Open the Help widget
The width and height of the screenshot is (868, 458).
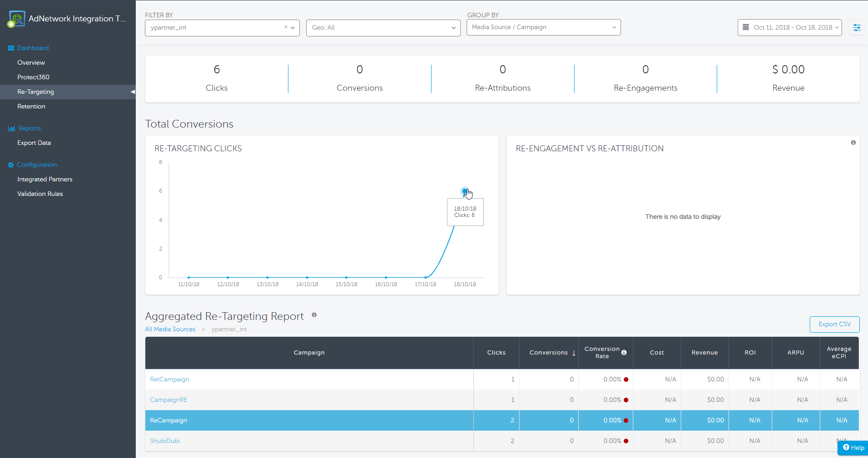853,448
